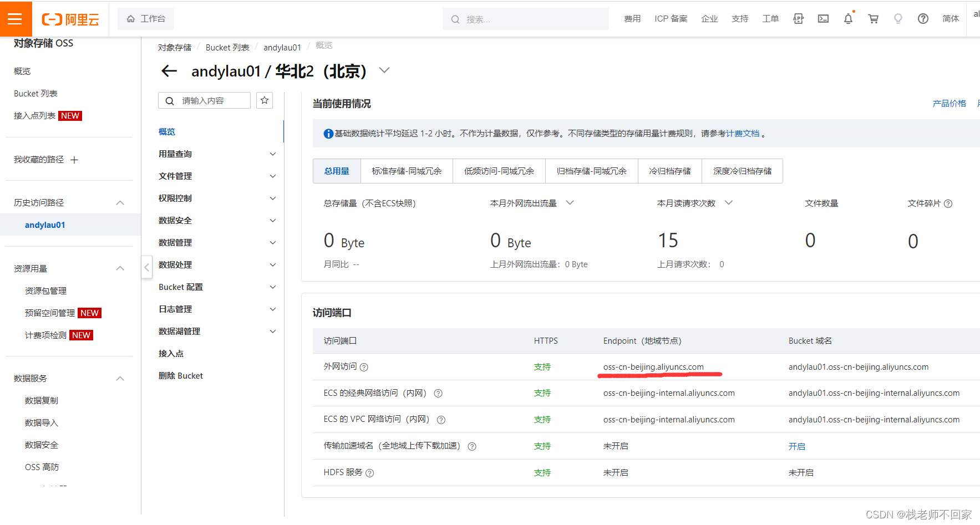
Task: Click the 请输入内容 menu search field
Action: click(x=204, y=100)
